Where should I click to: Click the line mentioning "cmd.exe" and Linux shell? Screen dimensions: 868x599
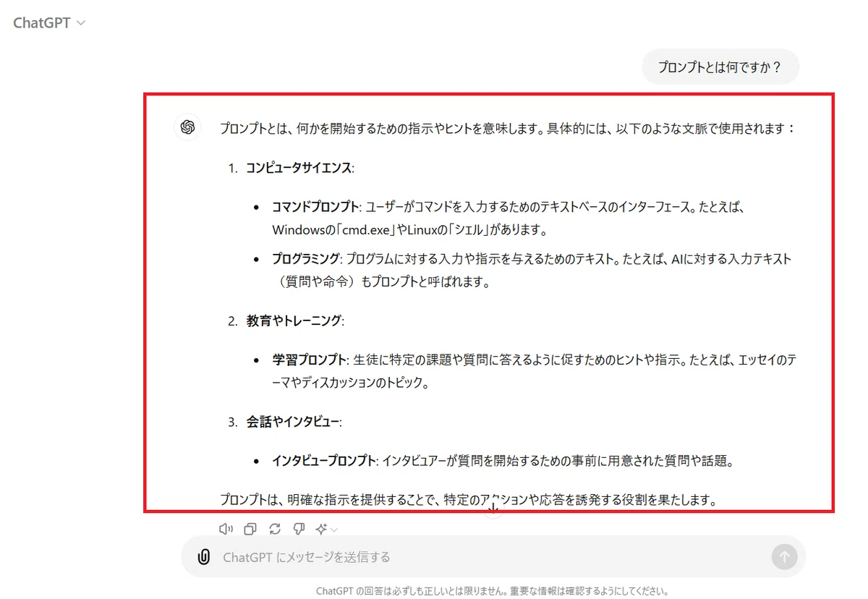click(x=409, y=230)
